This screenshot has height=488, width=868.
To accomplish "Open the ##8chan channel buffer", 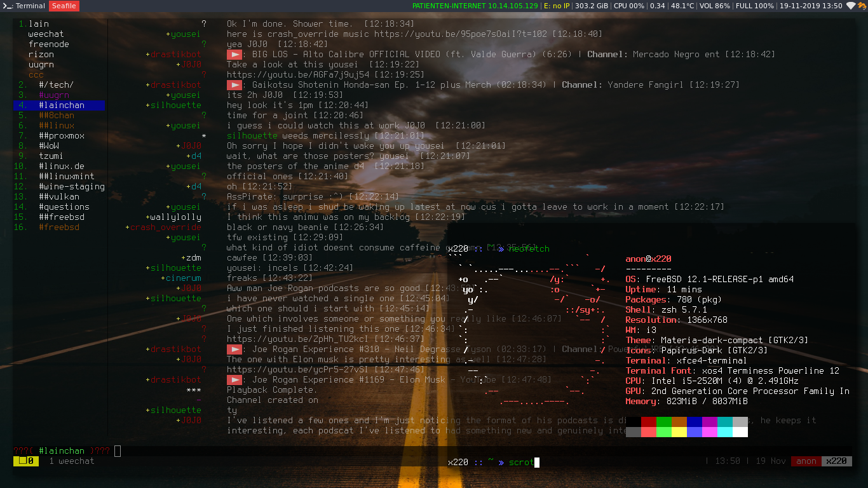I will pos(57,116).
